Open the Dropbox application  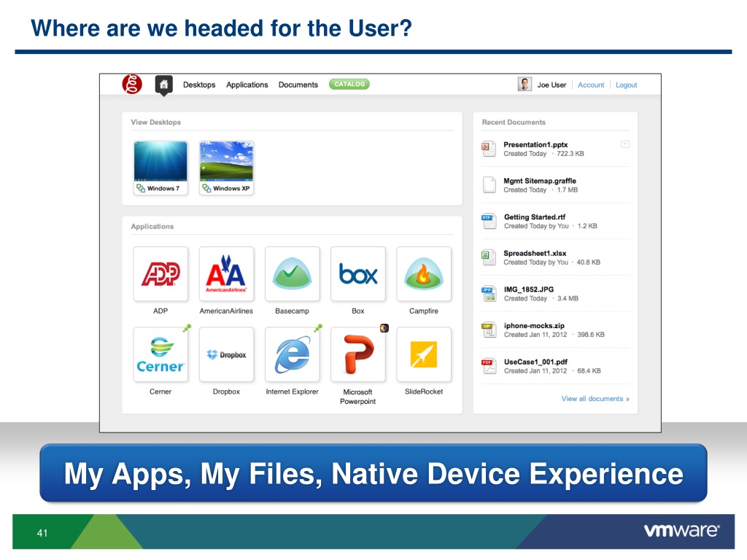click(x=226, y=354)
